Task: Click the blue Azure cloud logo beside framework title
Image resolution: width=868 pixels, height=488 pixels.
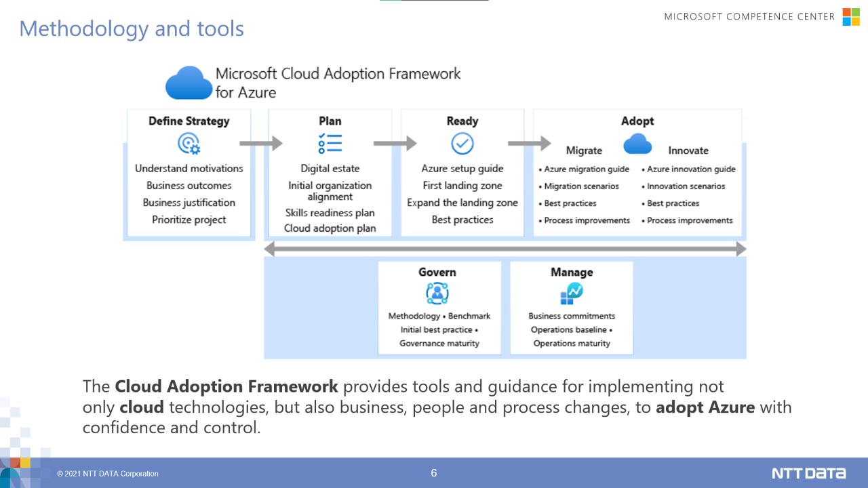Action: pos(189,83)
